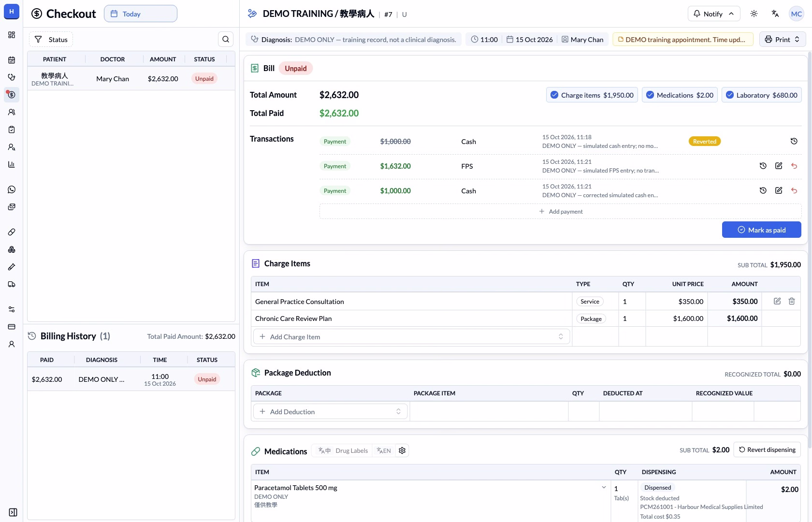Uncheck the Laboratory $680.00 checkbox
The height and width of the screenshot is (522, 812).
tap(730, 95)
